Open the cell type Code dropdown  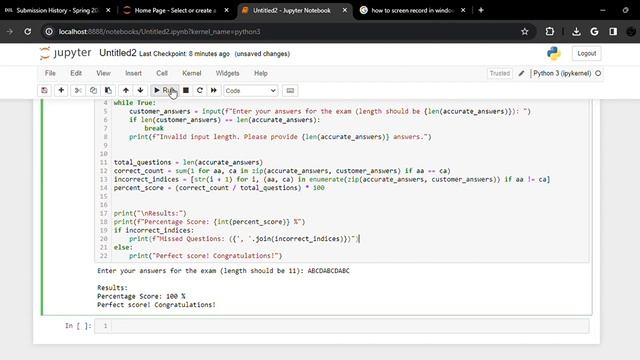click(251, 91)
